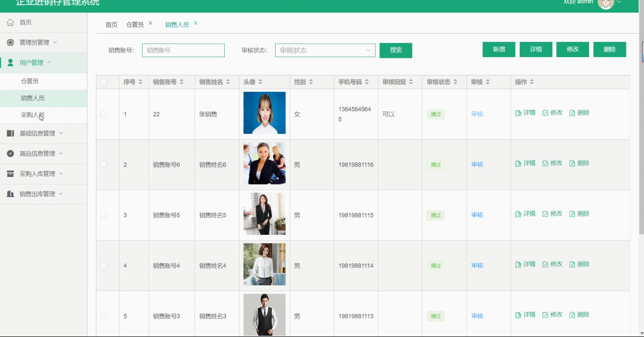Click the 采购入库管理 archive box icon

pos(10,174)
